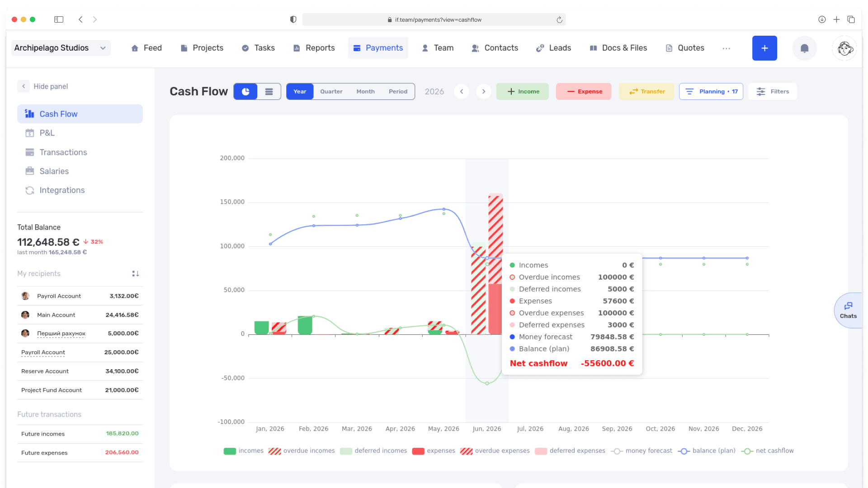The image size is (868, 488).
Task: Switch to pie chart view
Action: click(x=245, y=91)
